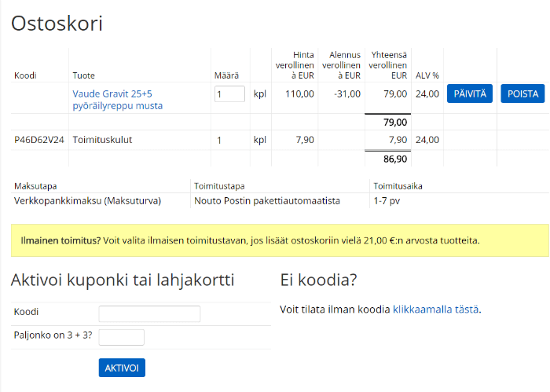Click 'Nouto Postin pakettiautomaatista' delivery method
Viewport: 550px width, 392px height.
[266, 201]
